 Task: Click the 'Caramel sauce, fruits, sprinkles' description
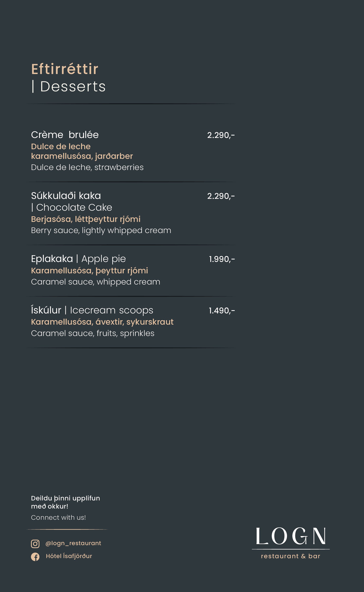pyautogui.click(x=93, y=333)
